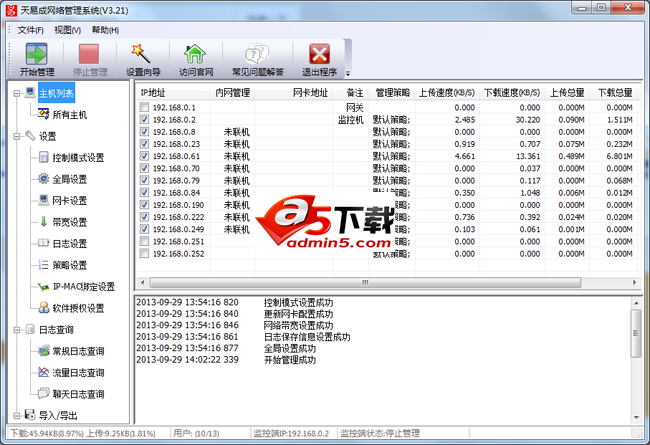Open the 设置向导 wizard wand icon
This screenshot has height=445, width=650.
[142, 54]
